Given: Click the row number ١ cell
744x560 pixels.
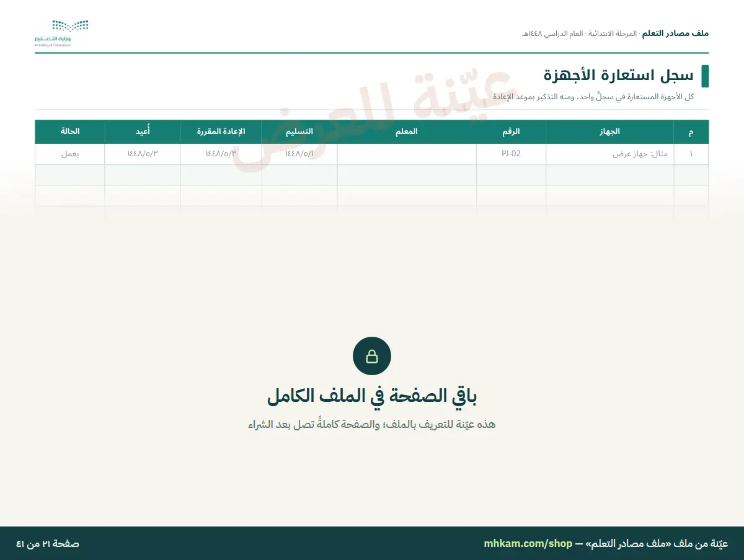Looking at the screenshot, I should tap(691, 154).
